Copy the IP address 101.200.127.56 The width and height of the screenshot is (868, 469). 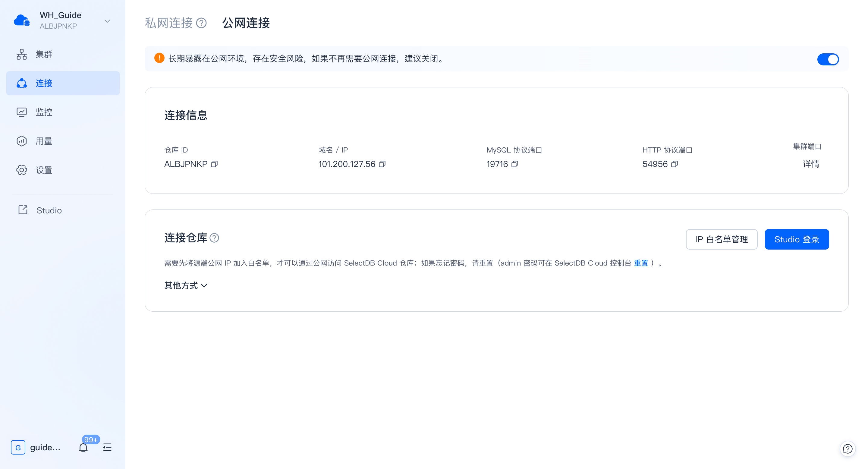[382, 164]
